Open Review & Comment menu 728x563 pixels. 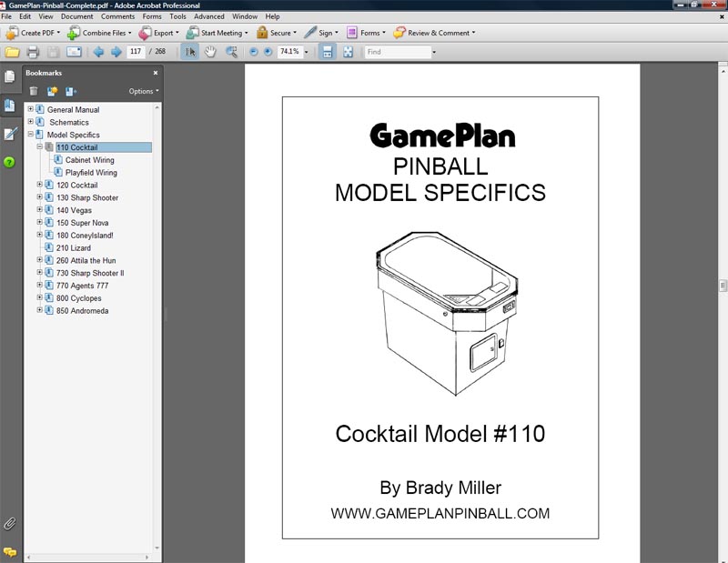click(x=434, y=33)
